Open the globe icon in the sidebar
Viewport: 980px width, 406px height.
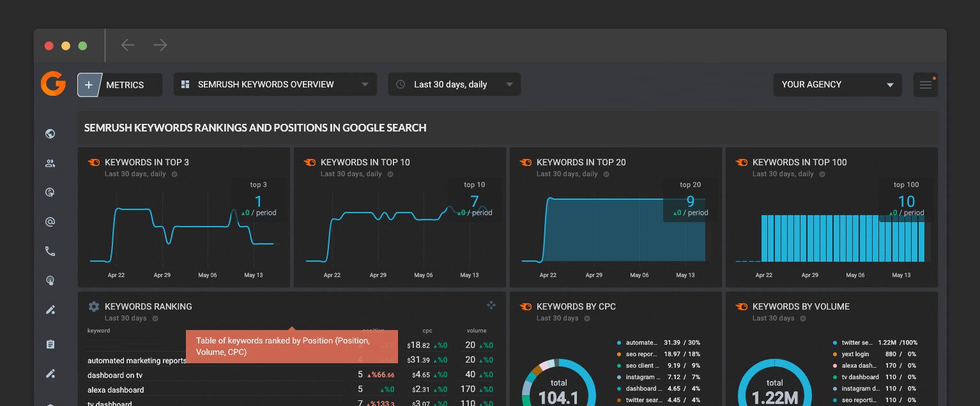(50, 133)
